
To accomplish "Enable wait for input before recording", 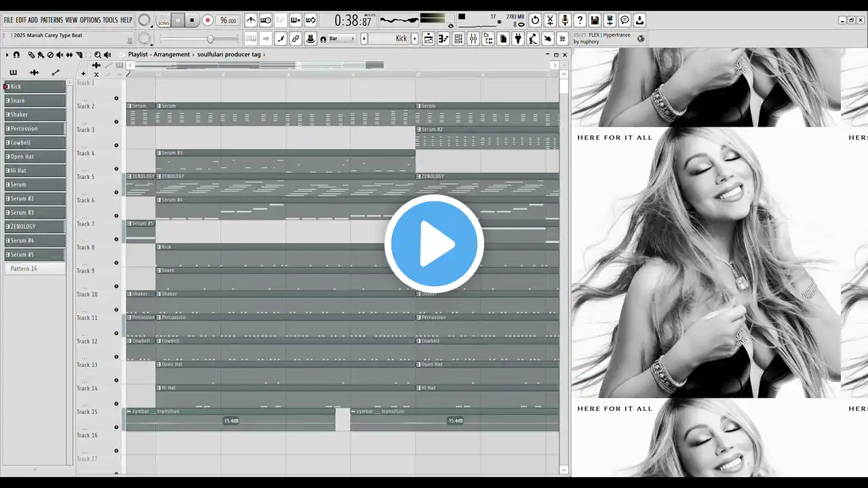I will (x=266, y=20).
